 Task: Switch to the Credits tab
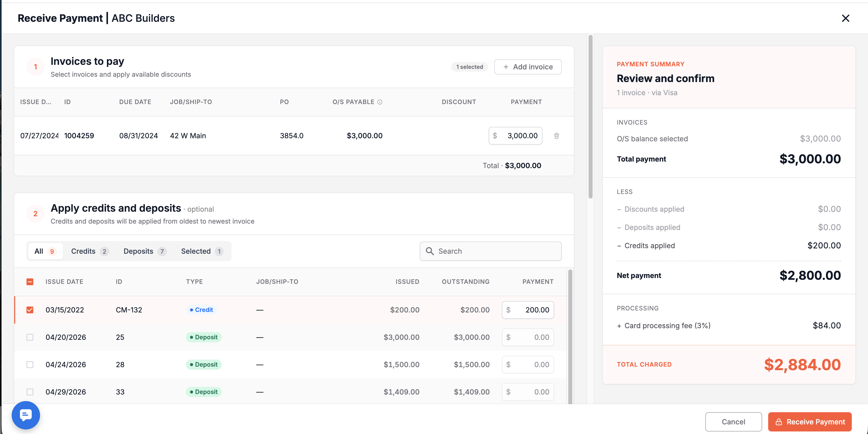pyautogui.click(x=90, y=251)
